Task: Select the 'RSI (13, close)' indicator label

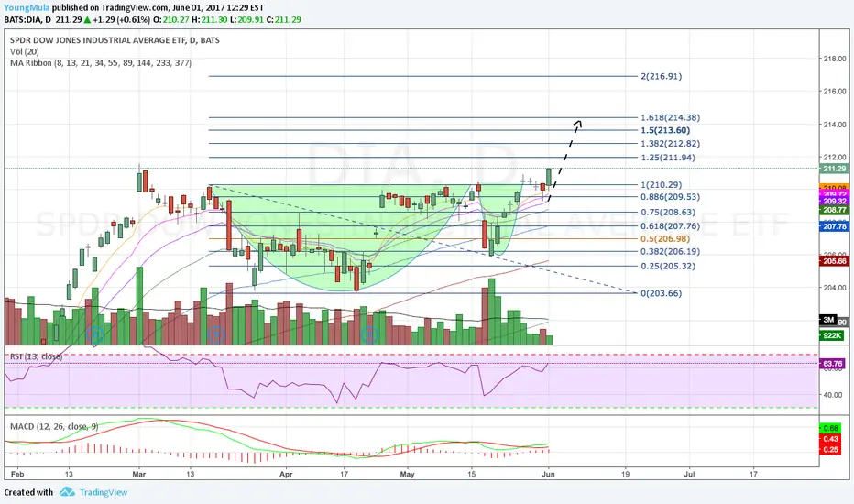Action: (x=37, y=356)
